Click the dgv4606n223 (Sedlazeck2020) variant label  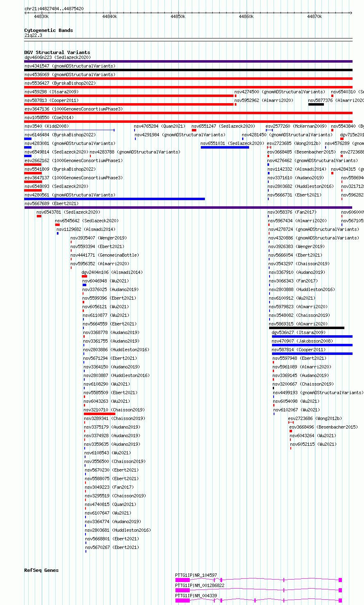(57, 57)
